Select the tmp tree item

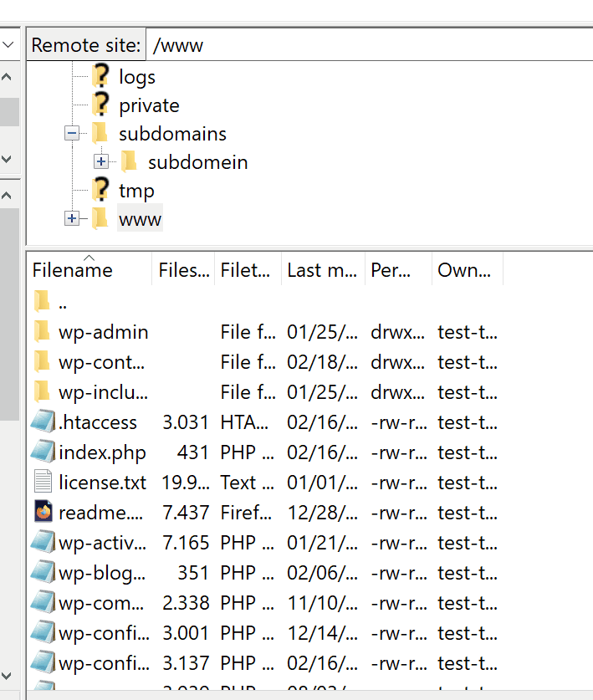[136, 191]
